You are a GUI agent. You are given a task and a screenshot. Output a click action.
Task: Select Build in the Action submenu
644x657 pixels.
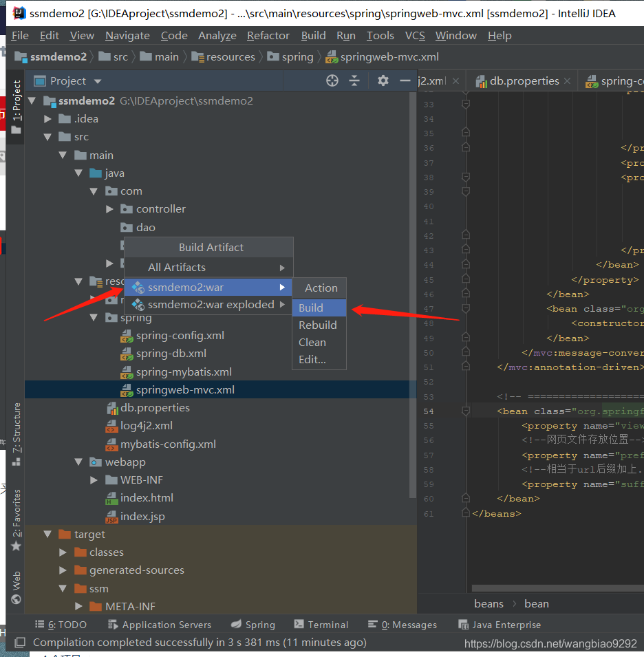[x=319, y=308]
